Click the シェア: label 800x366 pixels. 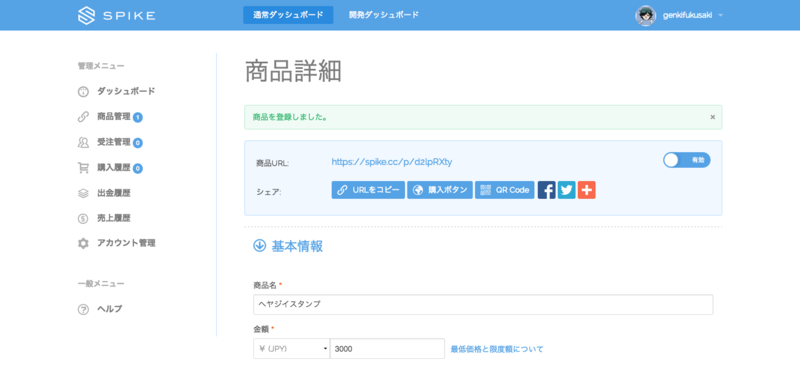point(268,192)
